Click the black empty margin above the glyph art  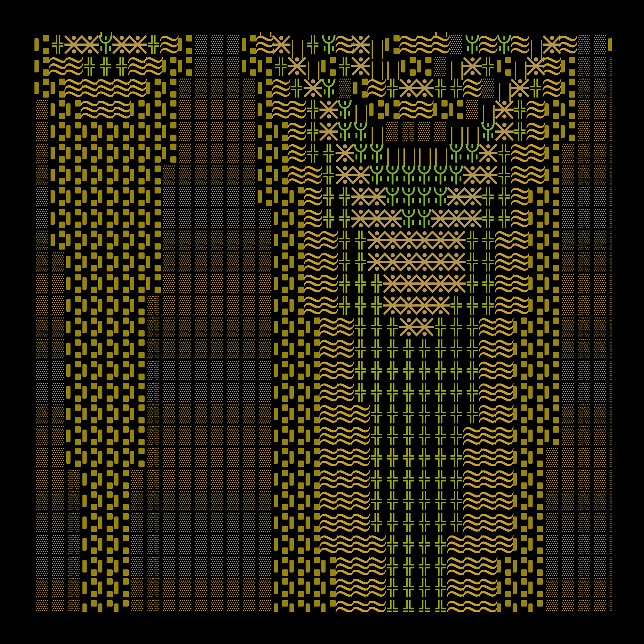322,15
